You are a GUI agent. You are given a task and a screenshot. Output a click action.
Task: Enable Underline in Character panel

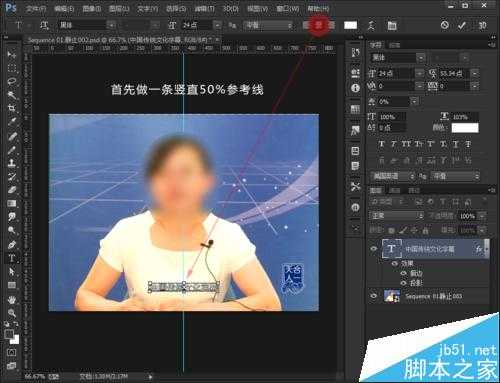tap(456, 144)
